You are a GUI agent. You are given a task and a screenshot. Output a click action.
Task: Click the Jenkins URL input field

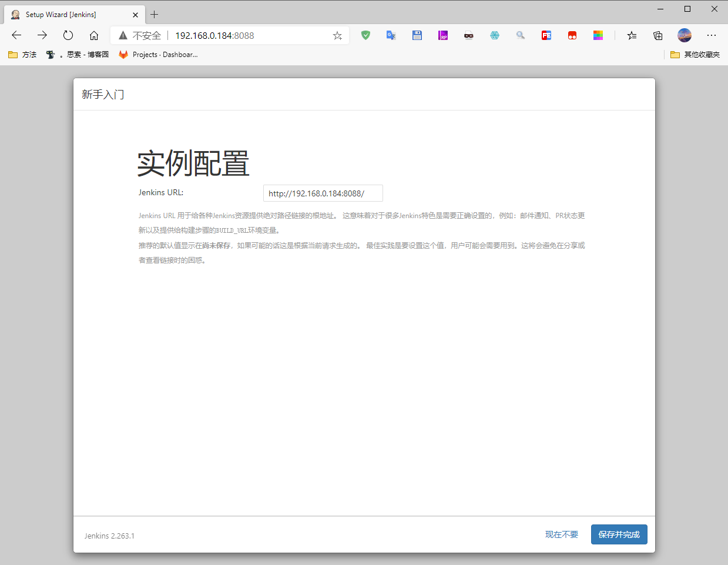pos(323,193)
